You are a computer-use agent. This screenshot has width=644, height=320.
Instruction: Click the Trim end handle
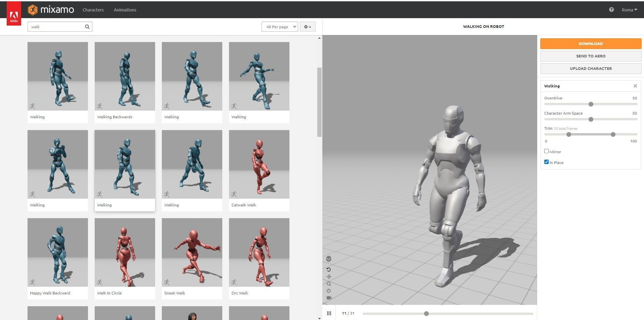[x=613, y=134]
